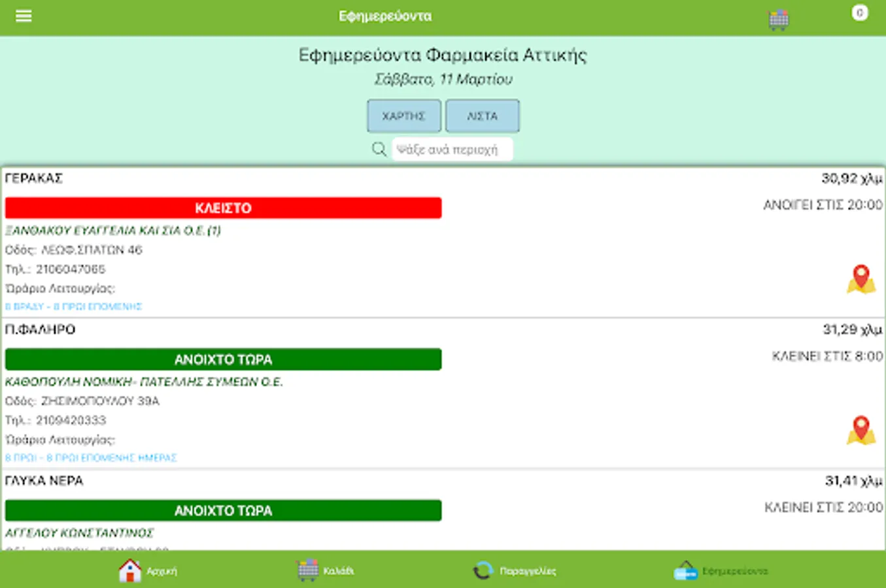Go to Αρχική home tab

pos(148,570)
